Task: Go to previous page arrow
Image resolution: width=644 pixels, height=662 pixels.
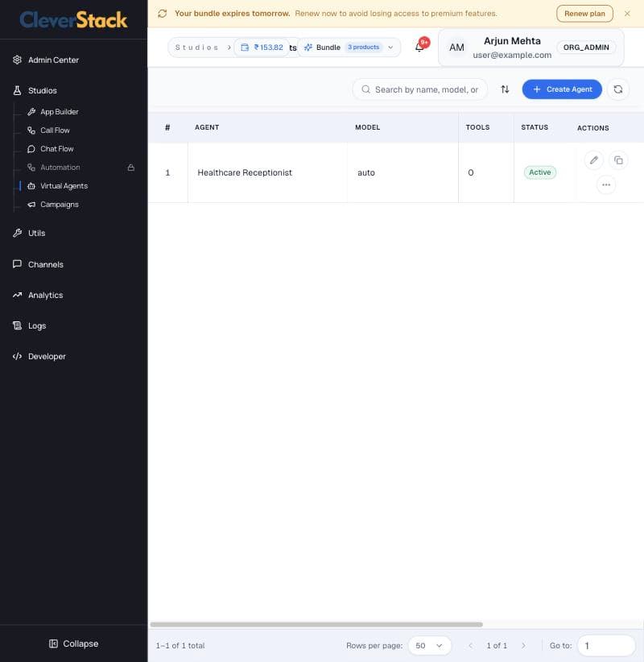Action: tap(471, 646)
